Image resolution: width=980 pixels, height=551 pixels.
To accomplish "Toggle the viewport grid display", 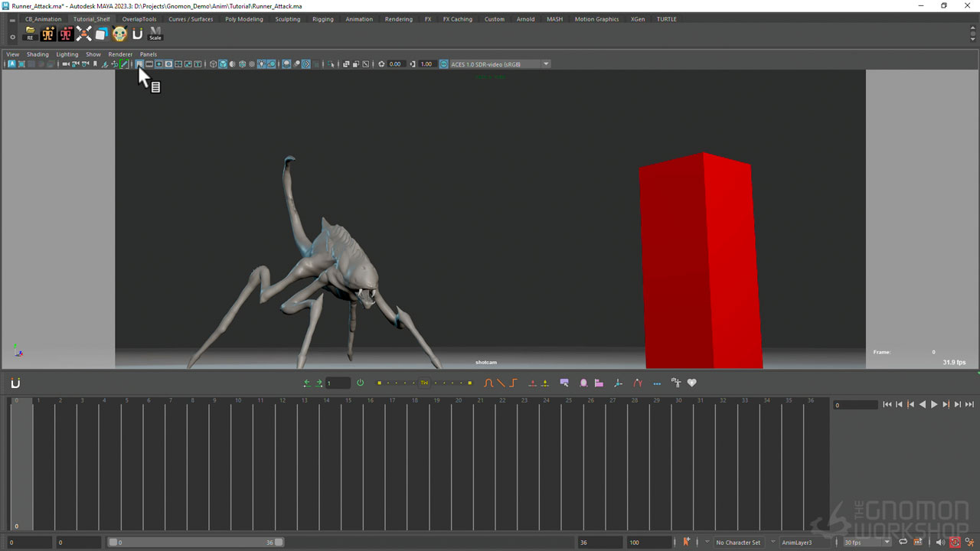I will (x=139, y=64).
